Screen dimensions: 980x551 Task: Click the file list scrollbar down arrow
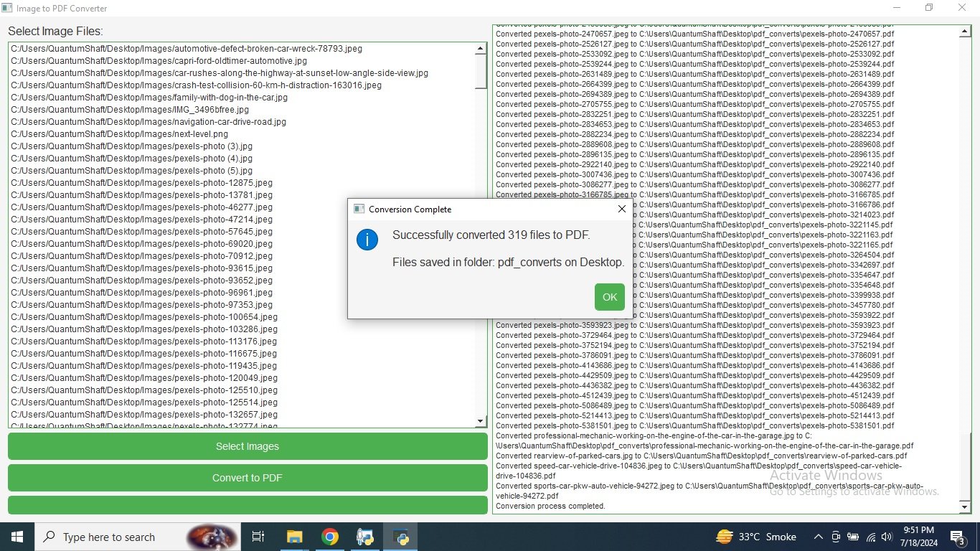click(x=481, y=421)
